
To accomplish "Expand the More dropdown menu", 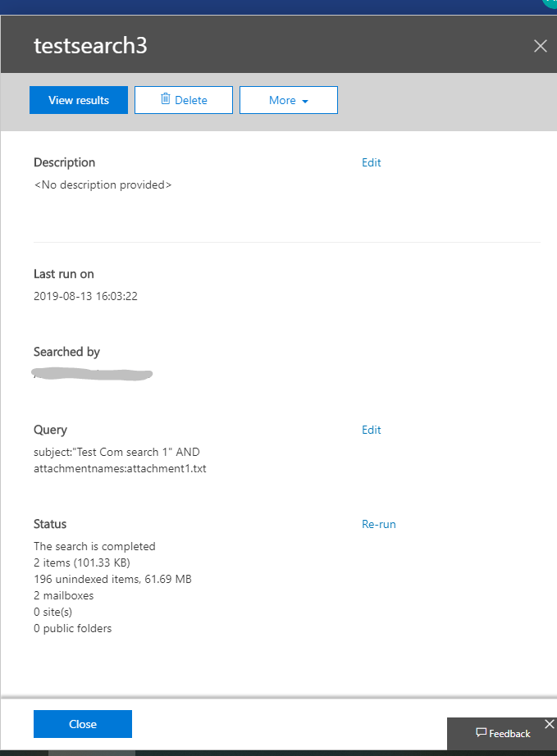I will [288, 100].
